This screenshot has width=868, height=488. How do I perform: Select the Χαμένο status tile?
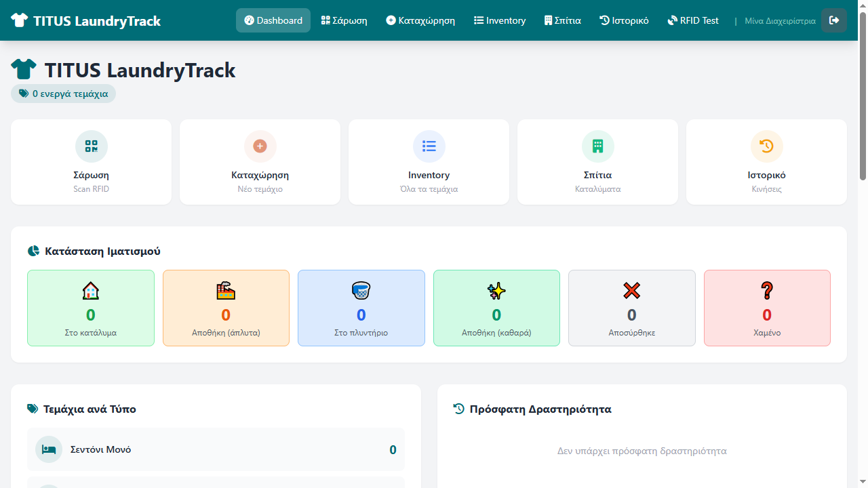point(767,308)
